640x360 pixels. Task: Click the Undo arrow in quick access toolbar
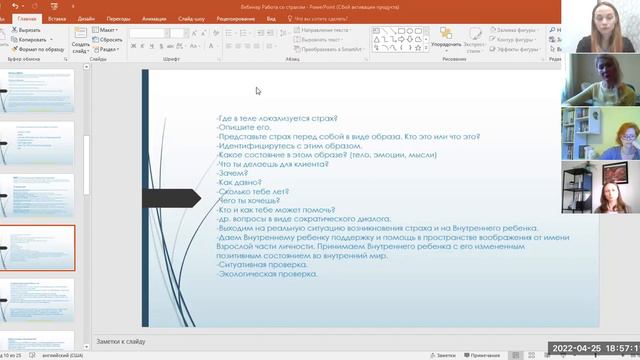click(15, 7)
